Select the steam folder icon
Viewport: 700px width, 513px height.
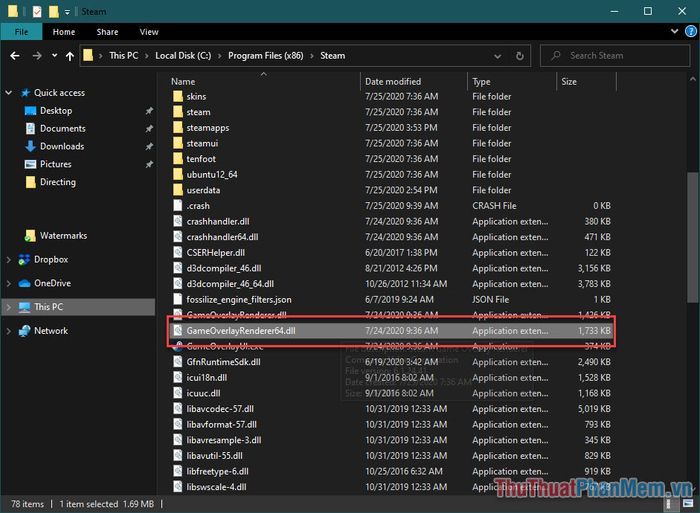[x=178, y=112]
